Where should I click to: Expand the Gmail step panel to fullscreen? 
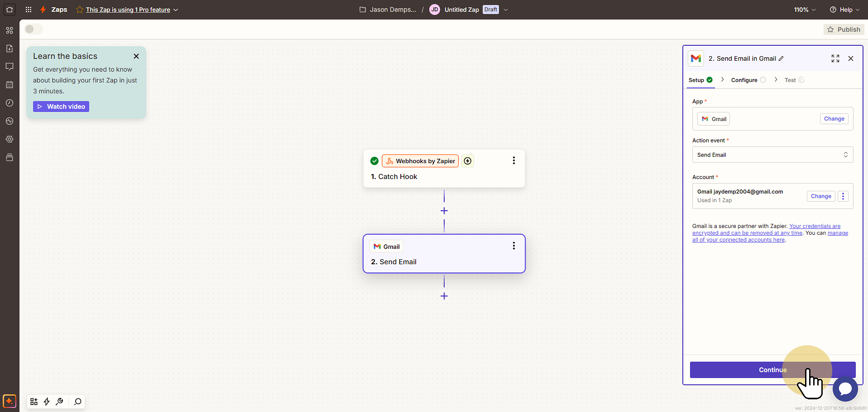(835, 58)
